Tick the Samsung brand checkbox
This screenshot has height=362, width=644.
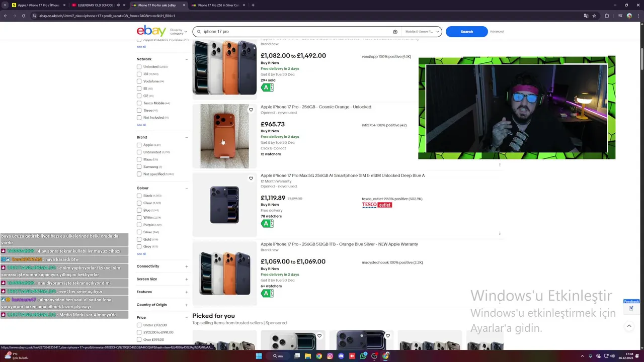coord(139,166)
